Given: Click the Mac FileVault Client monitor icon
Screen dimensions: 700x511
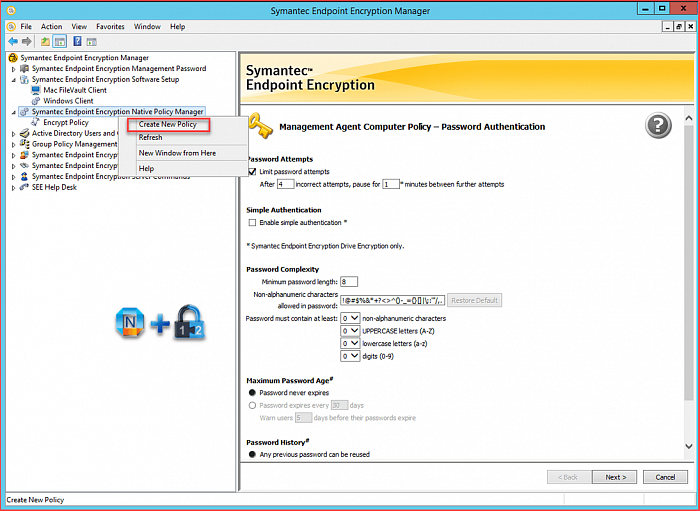Looking at the screenshot, I should 36,90.
